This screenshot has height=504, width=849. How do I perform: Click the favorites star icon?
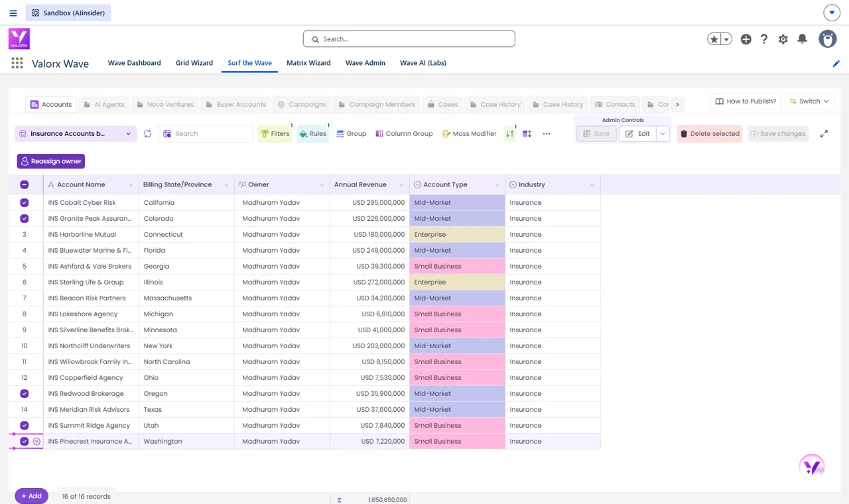[x=714, y=39]
